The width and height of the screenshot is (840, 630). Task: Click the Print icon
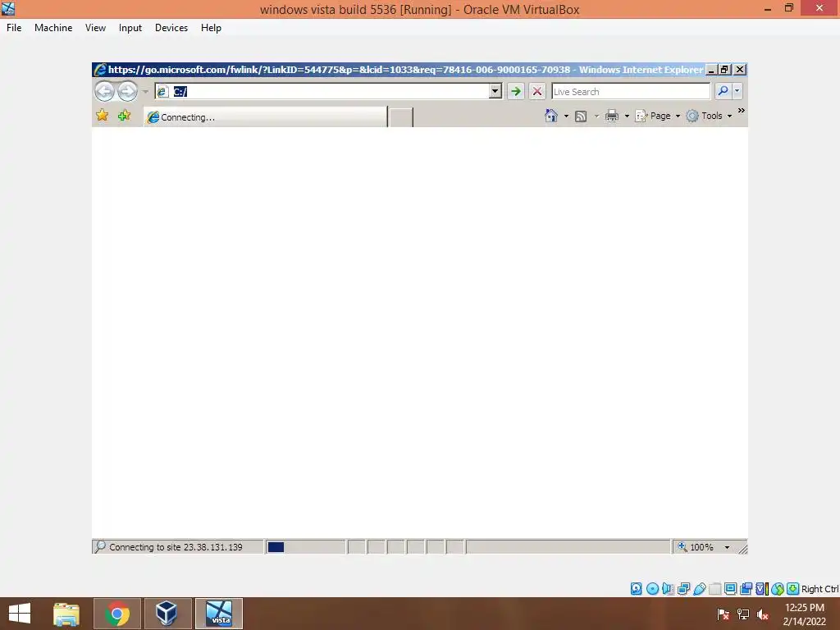pos(612,116)
